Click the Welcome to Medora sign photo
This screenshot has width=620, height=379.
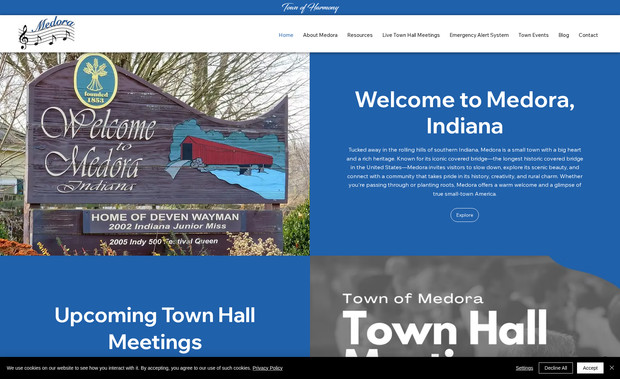coord(155,154)
